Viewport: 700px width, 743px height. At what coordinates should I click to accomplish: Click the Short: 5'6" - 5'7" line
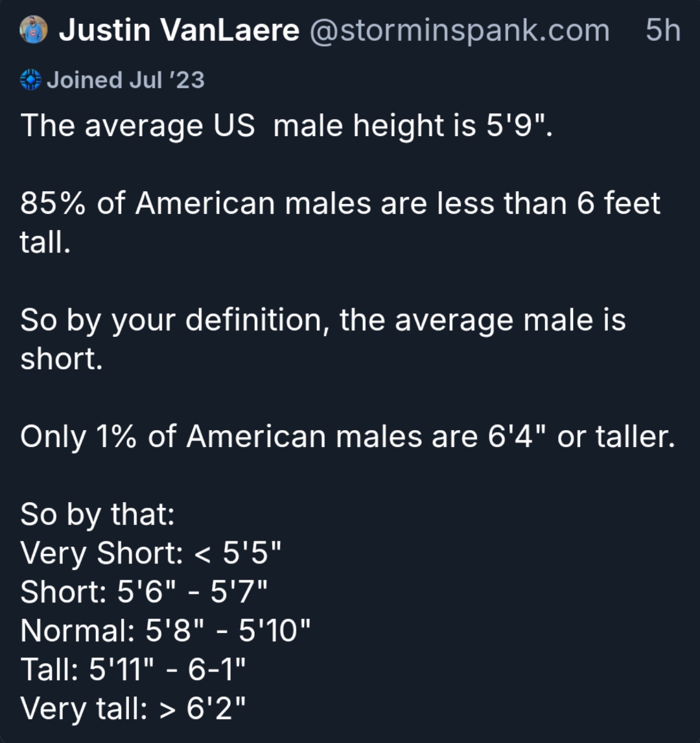pos(144,591)
